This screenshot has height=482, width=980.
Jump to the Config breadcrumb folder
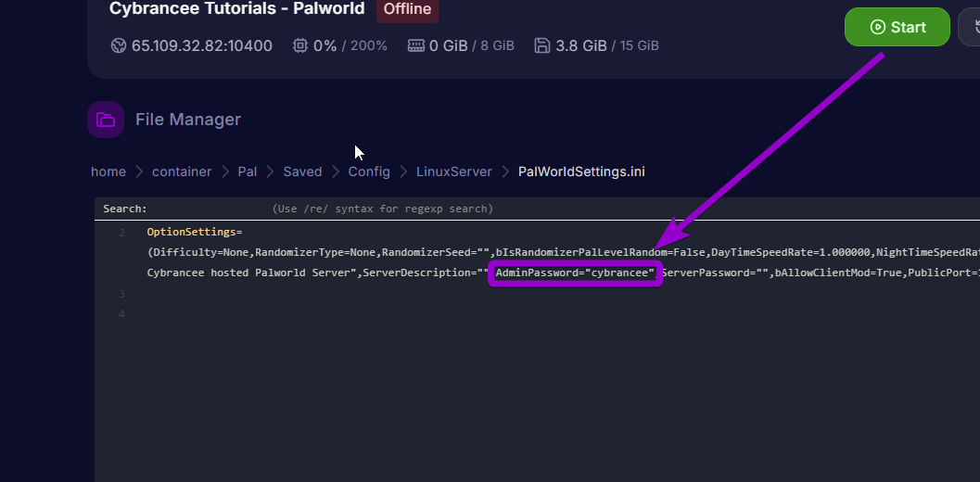[369, 171]
